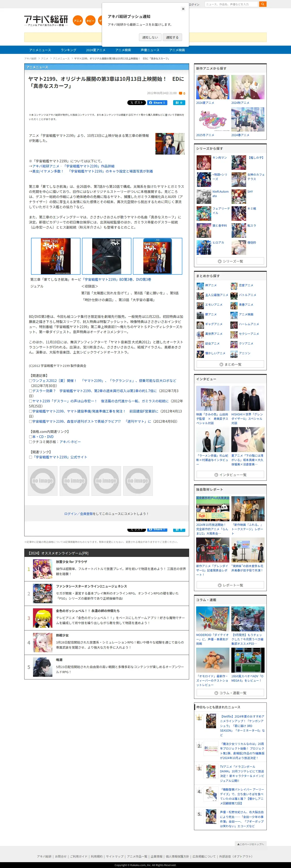Open the 2024夏アニメ sidebar thumbnail

[x=213, y=87]
